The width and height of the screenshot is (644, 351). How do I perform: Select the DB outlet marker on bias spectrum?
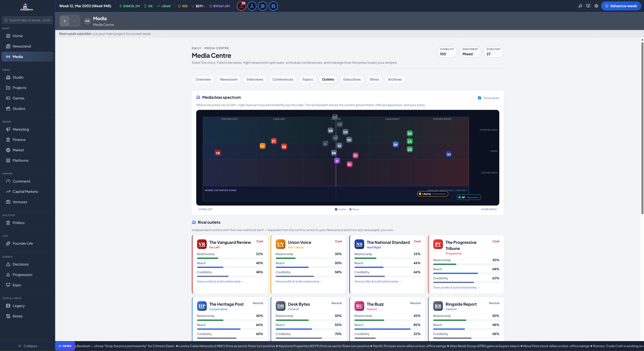[330, 130]
